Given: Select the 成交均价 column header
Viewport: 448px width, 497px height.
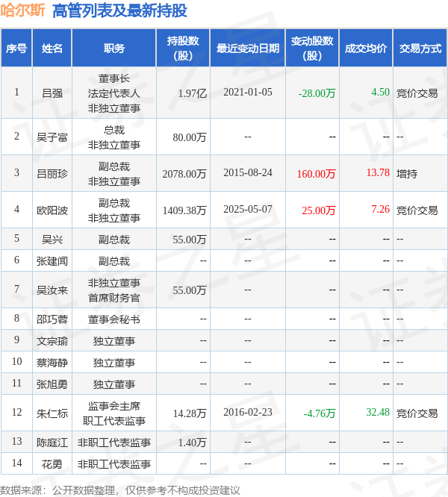Looking at the screenshot, I should tap(366, 49).
